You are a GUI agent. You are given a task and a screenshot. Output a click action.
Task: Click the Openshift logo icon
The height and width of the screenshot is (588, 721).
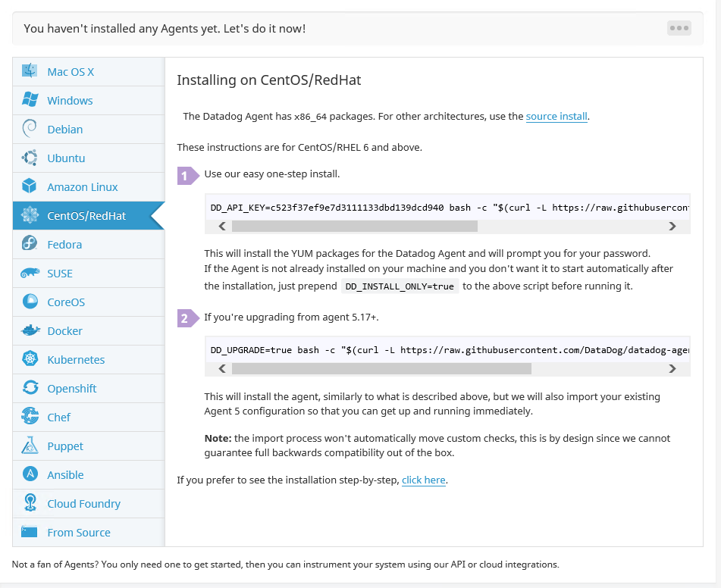tap(30, 387)
